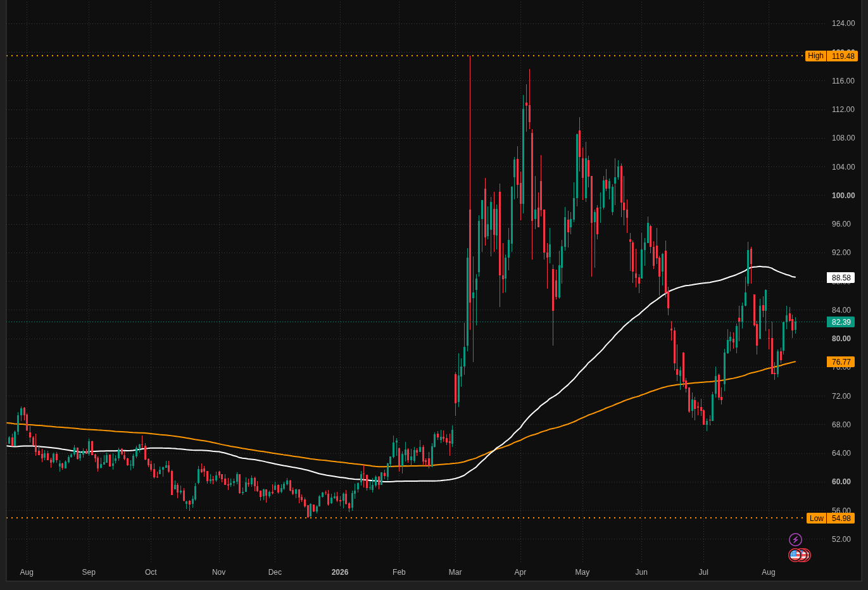Click the Mar label on the time axis

455,572
